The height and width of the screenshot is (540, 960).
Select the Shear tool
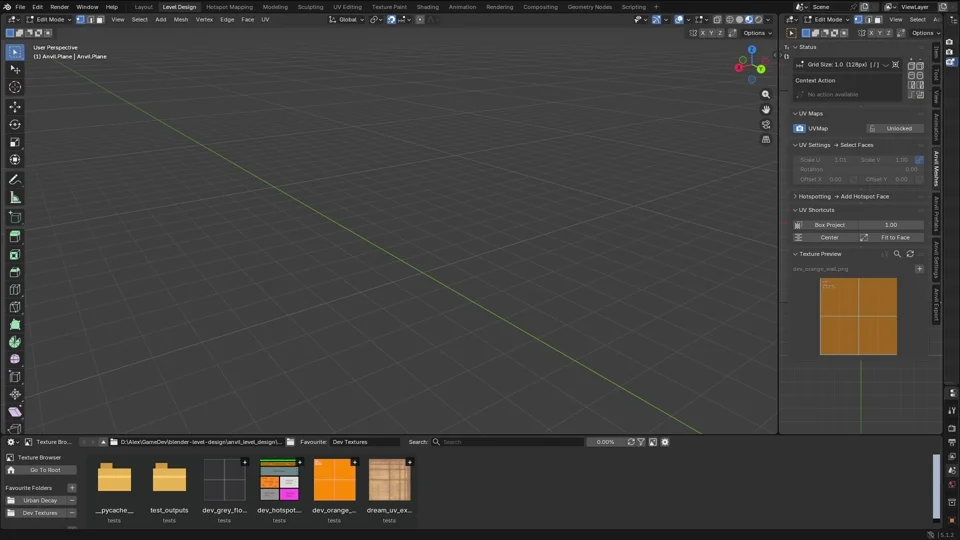[15, 412]
